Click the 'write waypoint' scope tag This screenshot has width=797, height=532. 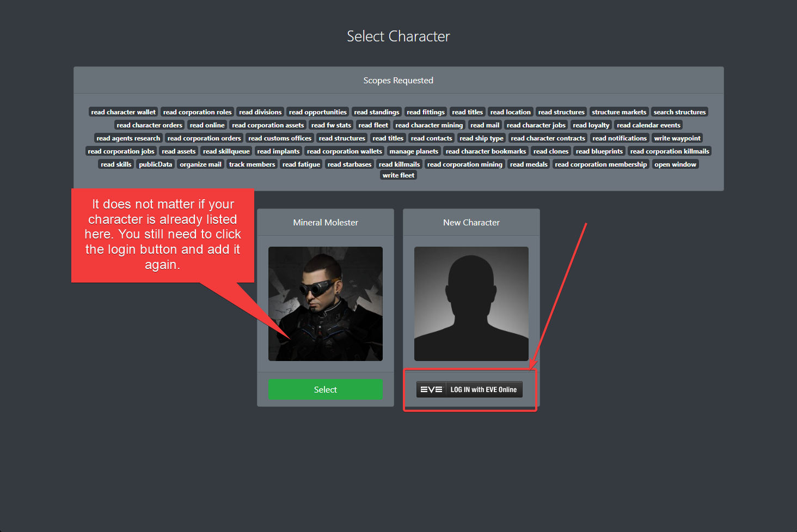pyautogui.click(x=677, y=138)
